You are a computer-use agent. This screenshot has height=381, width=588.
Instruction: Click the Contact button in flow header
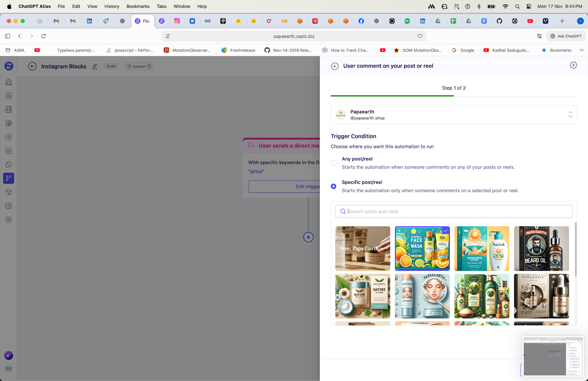coord(139,66)
